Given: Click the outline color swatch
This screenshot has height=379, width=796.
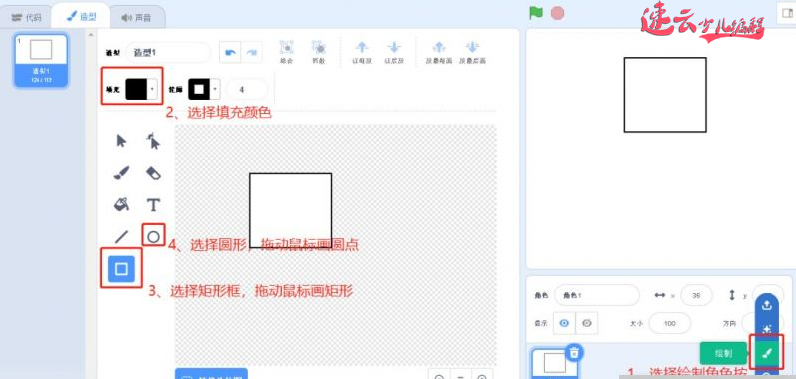Looking at the screenshot, I should pos(200,90).
